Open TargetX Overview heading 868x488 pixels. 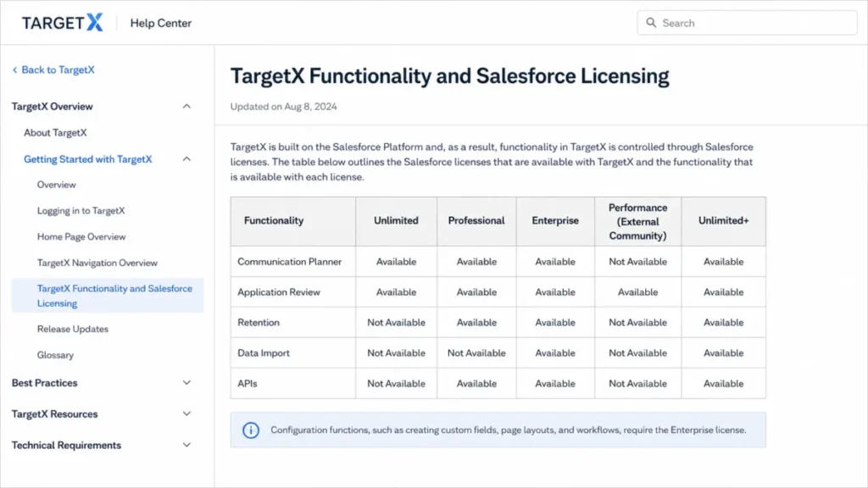52,106
